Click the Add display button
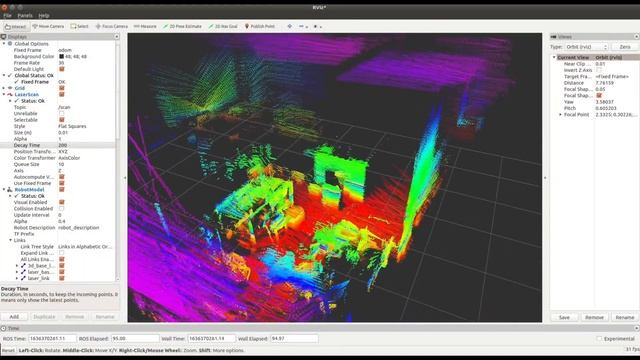 coord(14,317)
